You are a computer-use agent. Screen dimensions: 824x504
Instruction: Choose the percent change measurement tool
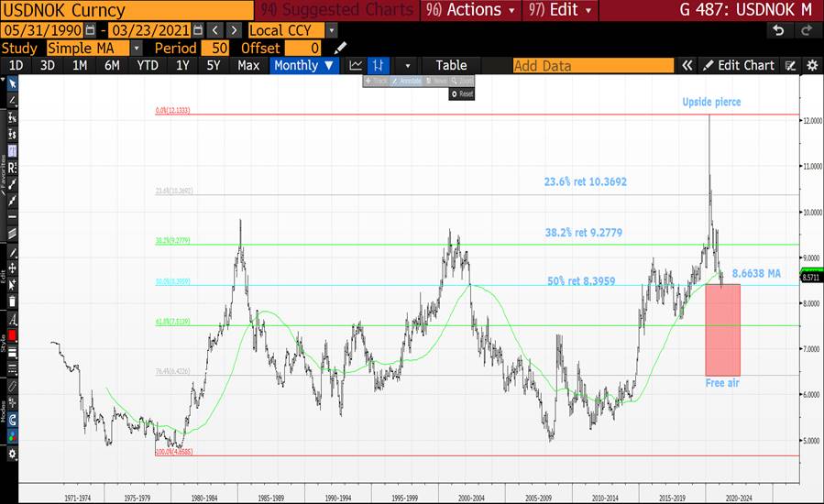[x=12, y=117]
